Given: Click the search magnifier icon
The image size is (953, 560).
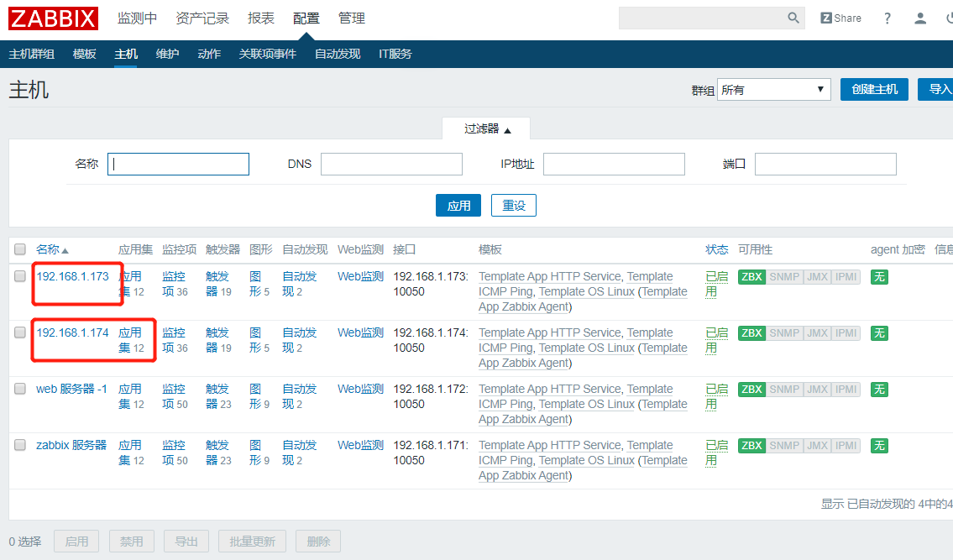Looking at the screenshot, I should click(793, 18).
